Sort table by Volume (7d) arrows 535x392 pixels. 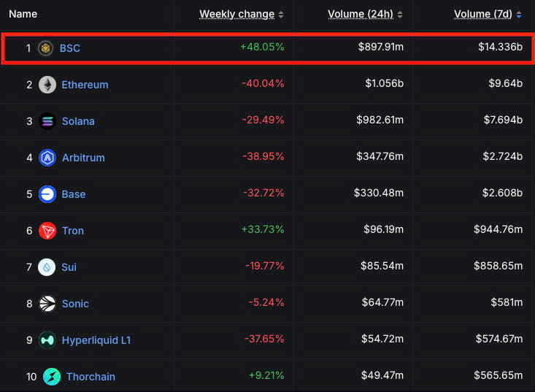[x=519, y=15]
